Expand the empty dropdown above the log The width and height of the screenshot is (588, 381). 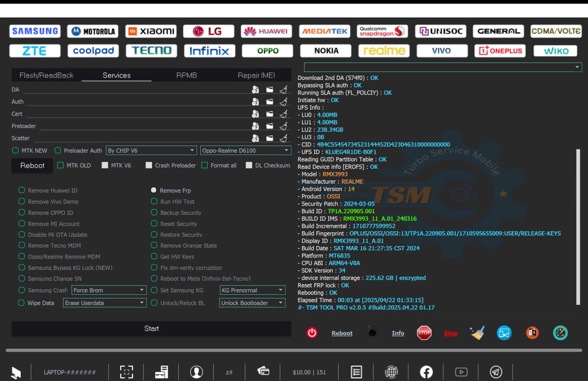click(443, 67)
